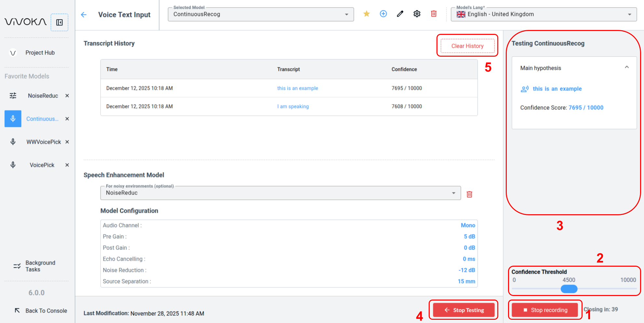Collapse the Main hypothesis panel

pos(627,67)
